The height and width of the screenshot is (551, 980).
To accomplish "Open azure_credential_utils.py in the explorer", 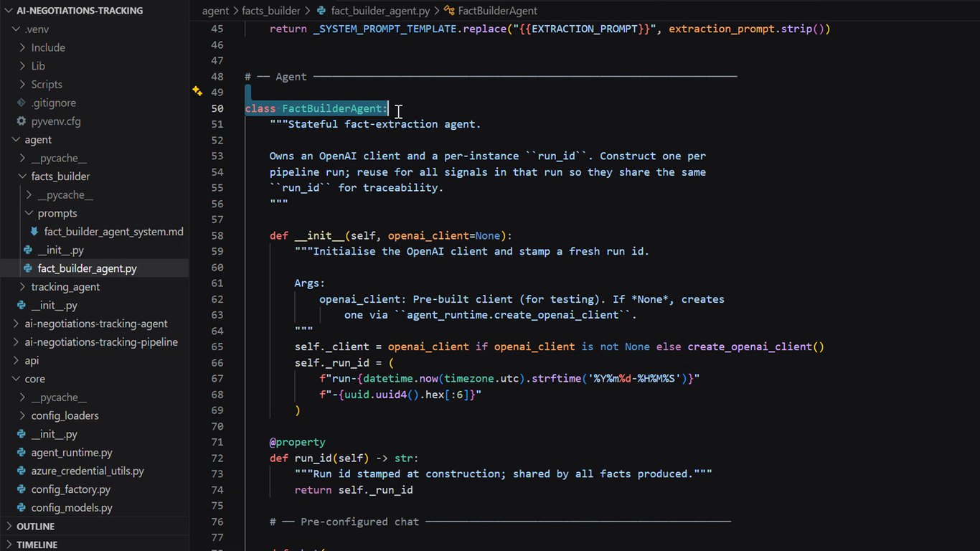I will tap(88, 471).
